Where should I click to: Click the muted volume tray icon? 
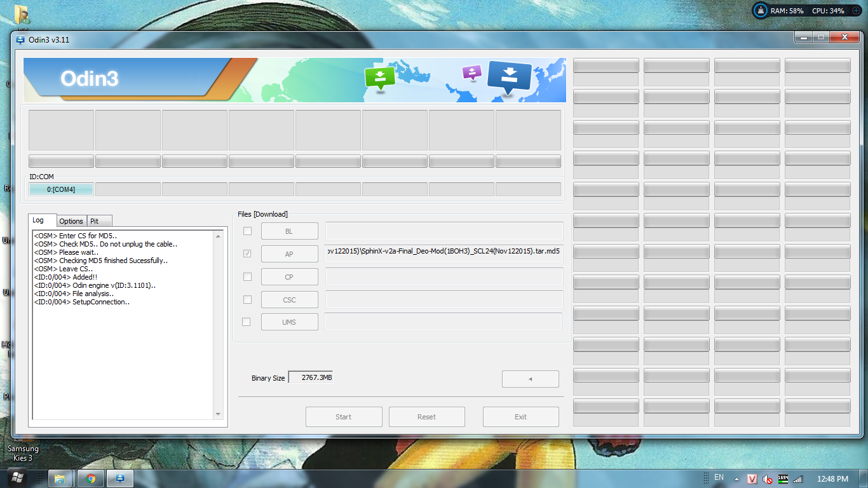(768, 479)
